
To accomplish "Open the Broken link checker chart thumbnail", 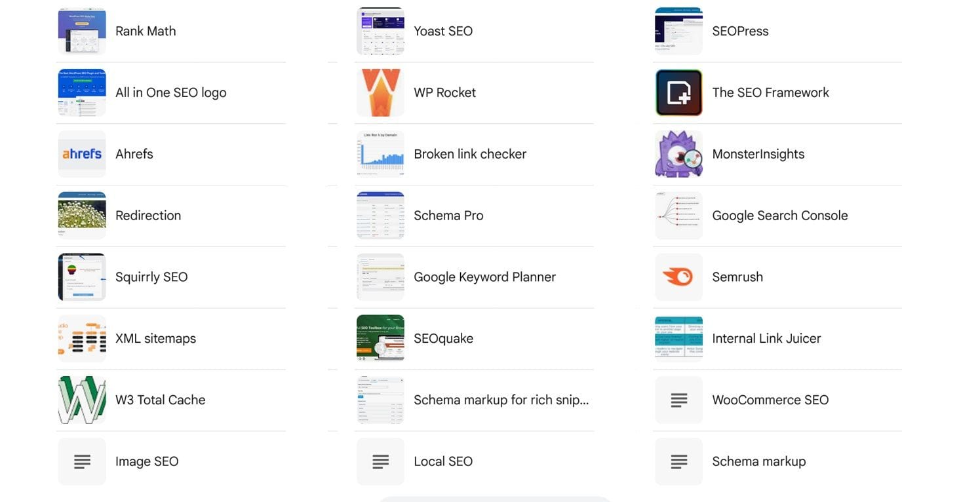I will [x=380, y=154].
